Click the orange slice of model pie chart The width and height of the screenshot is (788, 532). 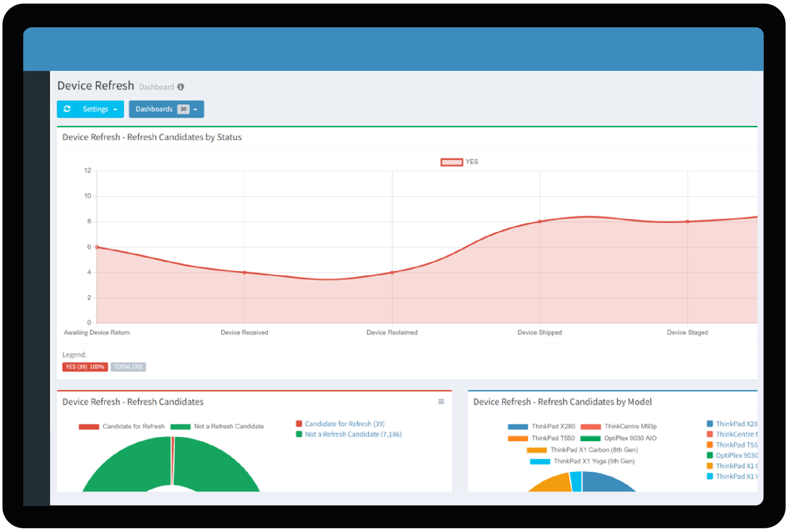point(556,484)
